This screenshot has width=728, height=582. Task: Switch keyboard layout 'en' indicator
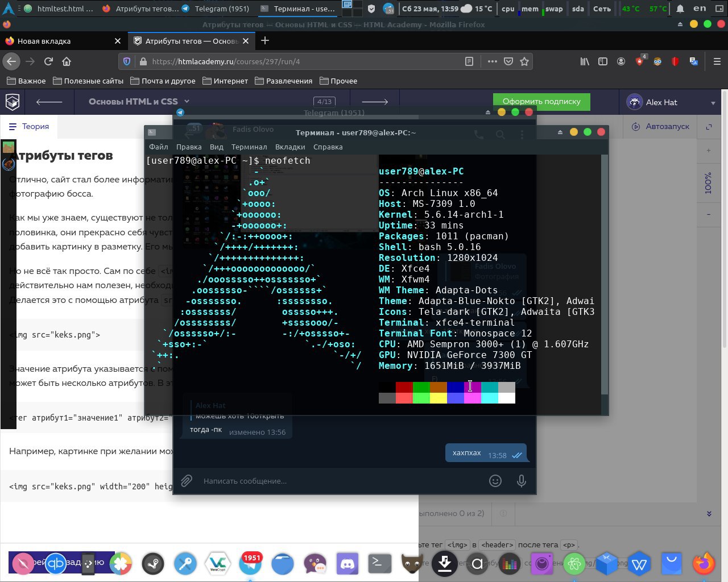click(x=700, y=8)
